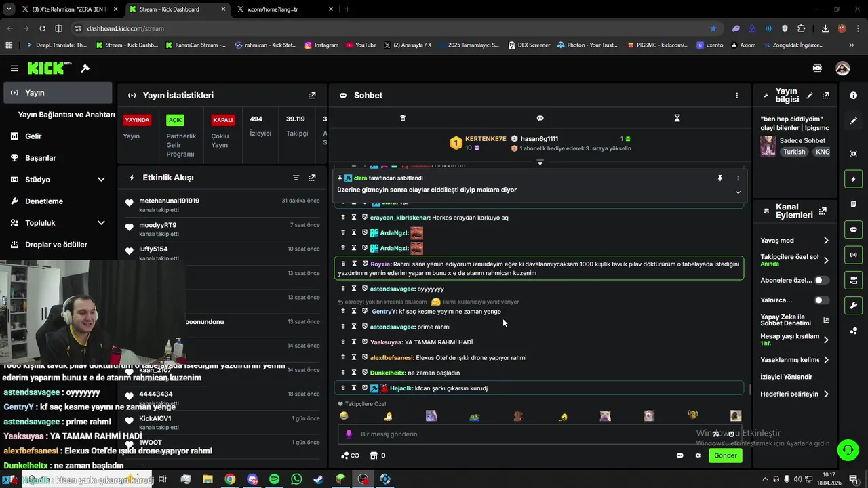Open Yayın Bağlantısı ve Anahtarı
Image resolution: width=868 pixels, height=488 pixels.
[x=66, y=115]
